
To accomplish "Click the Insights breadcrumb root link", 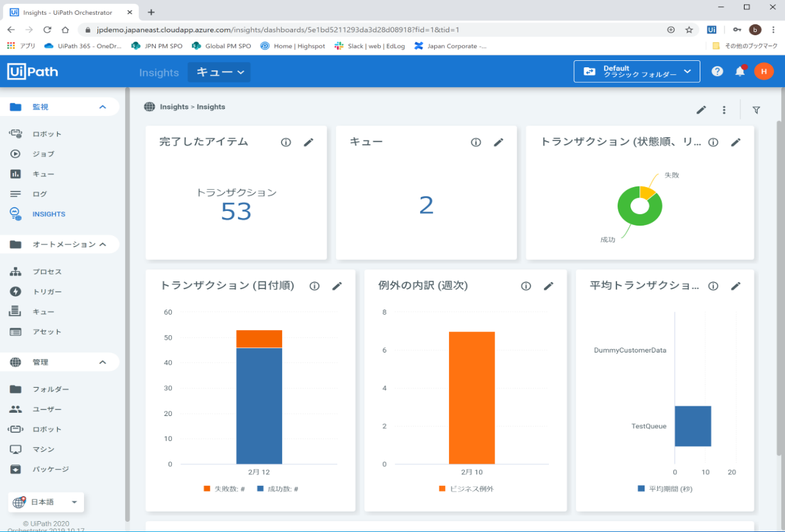I will 174,107.
